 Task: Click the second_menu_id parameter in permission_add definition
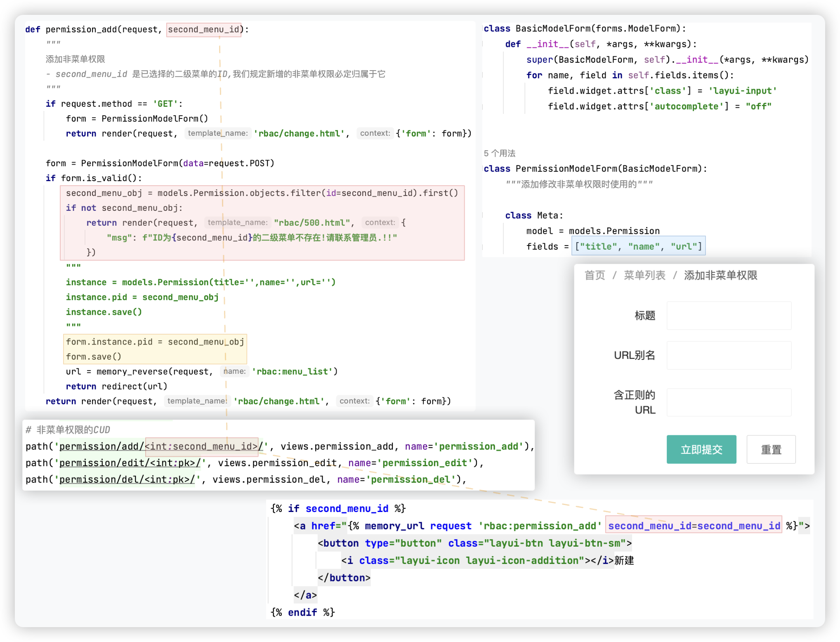(x=203, y=30)
